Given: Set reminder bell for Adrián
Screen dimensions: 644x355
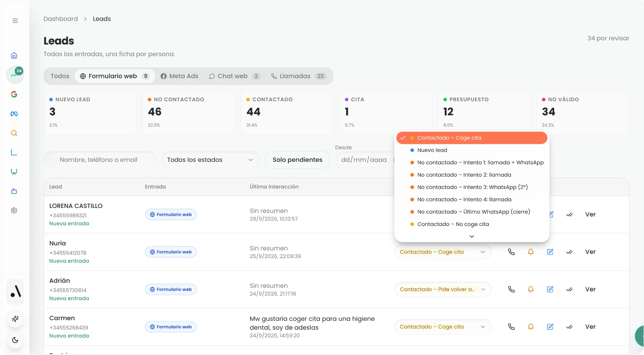Looking at the screenshot, I should (x=531, y=289).
